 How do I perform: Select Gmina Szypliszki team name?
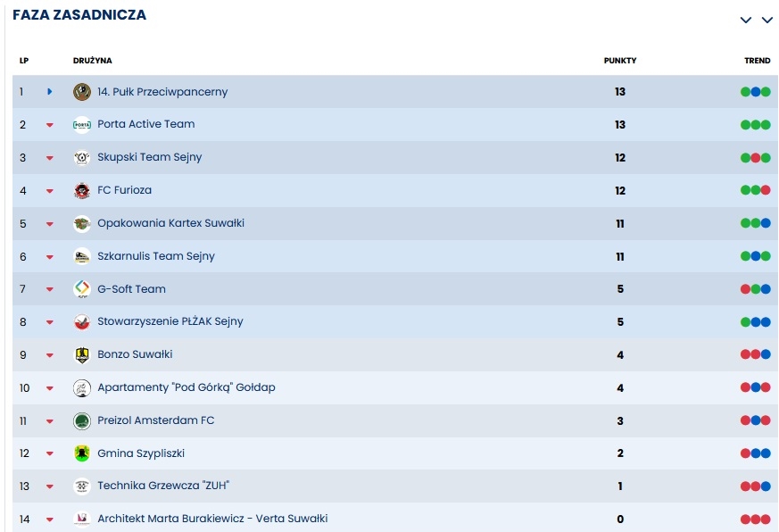pos(141,453)
